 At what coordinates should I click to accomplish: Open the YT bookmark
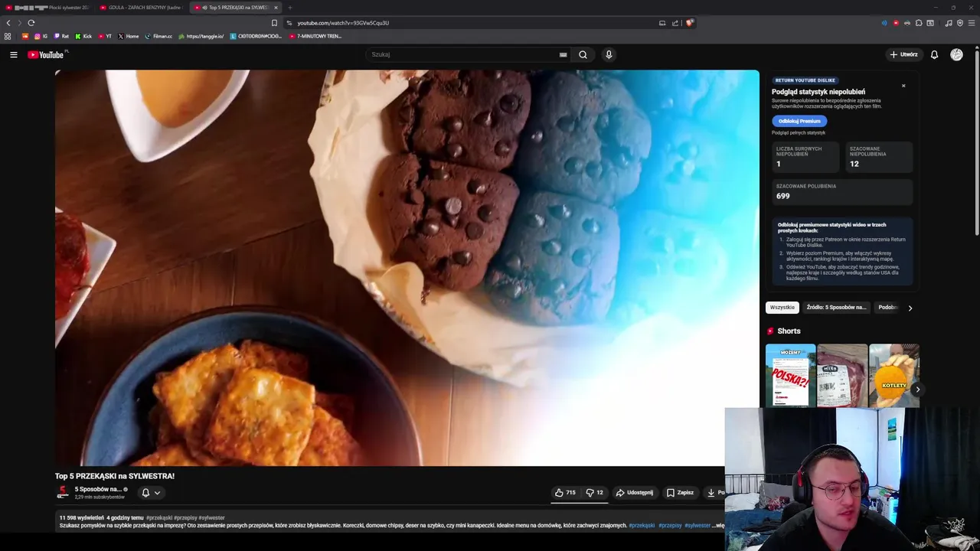tap(105, 36)
